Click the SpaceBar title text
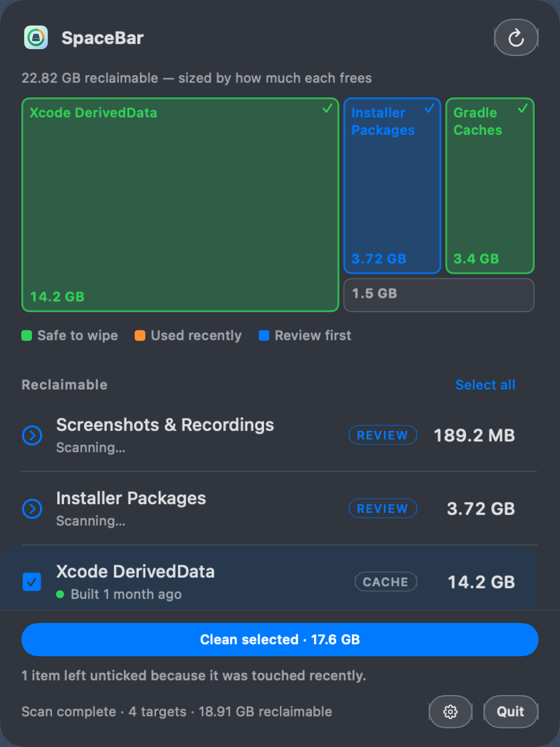Viewport: 560px width, 747px height. coord(103,38)
